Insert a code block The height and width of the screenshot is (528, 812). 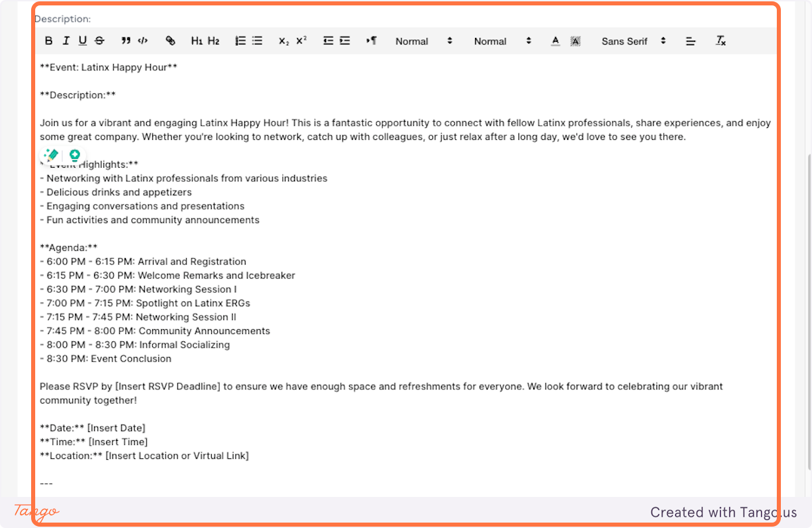tap(143, 41)
